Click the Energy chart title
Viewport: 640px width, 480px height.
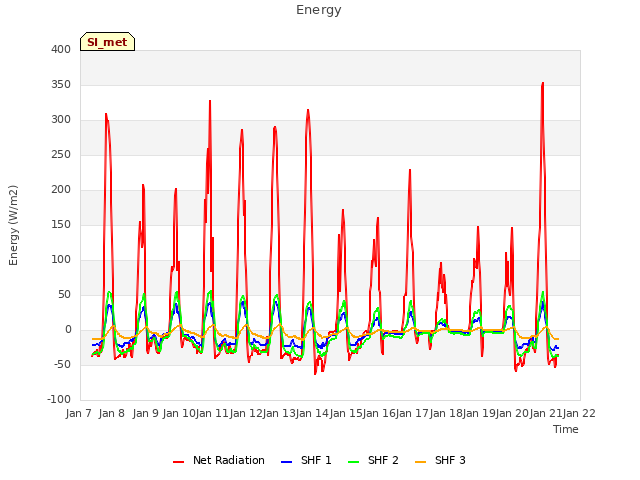pos(319,10)
